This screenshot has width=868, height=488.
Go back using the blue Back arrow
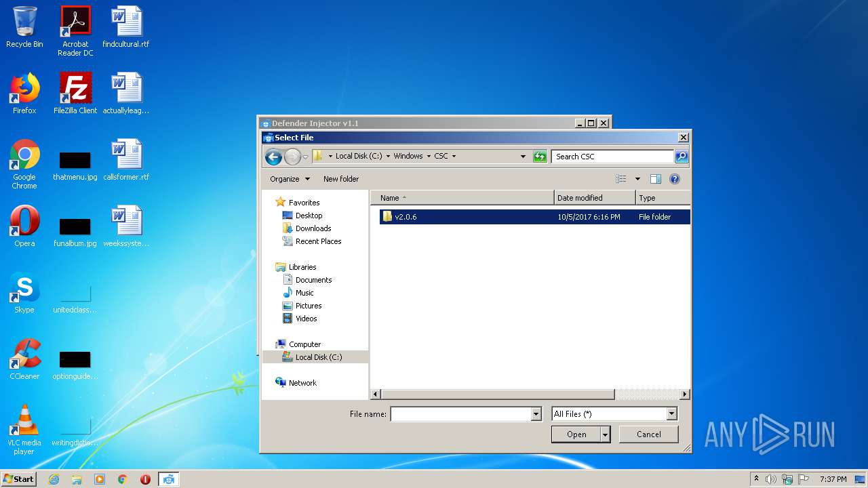273,157
